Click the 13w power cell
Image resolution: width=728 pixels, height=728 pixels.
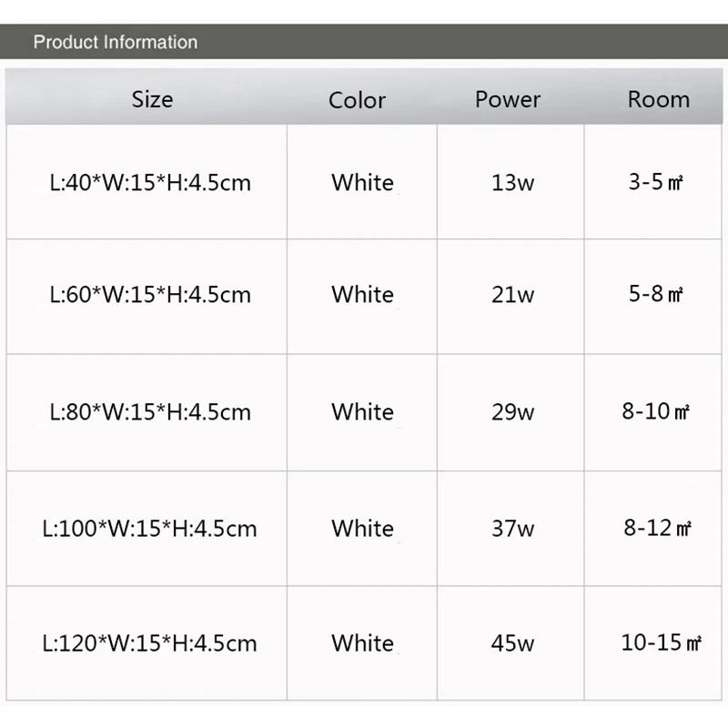click(x=512, y=183)
